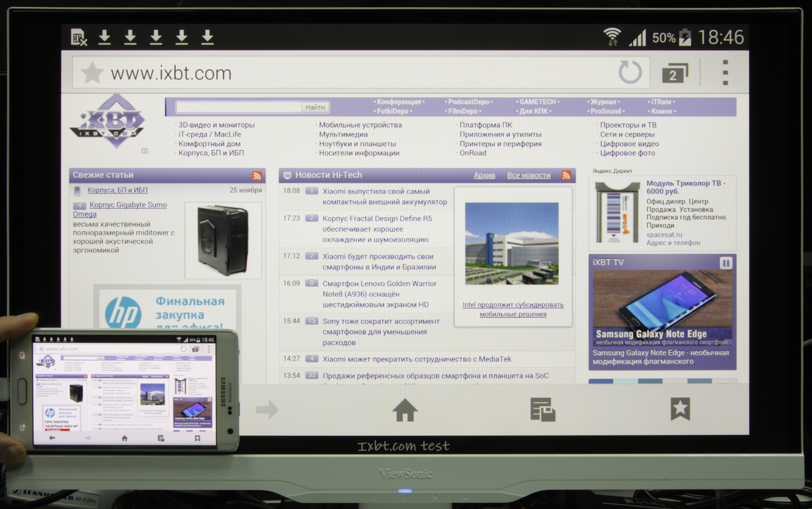
Task: Tap the bookmark star in address bar
Action: tap(92, 72)
